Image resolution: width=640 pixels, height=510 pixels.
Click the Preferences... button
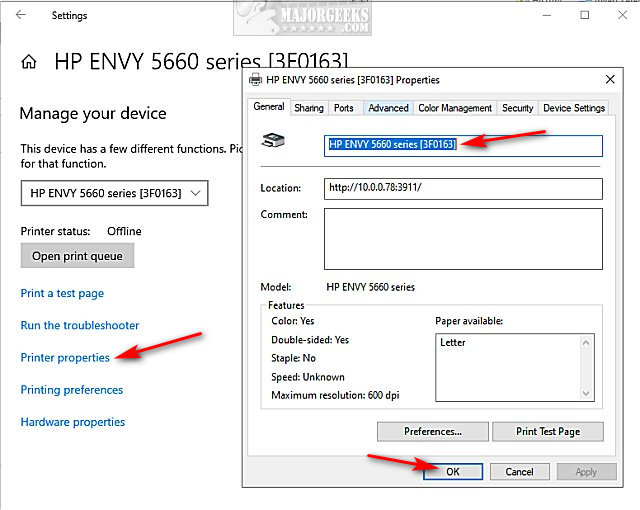[433, 432]
